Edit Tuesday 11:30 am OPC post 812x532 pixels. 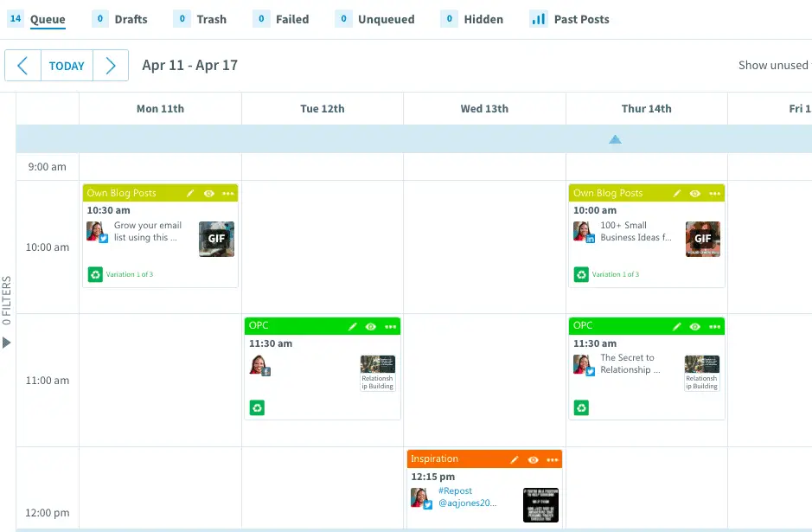click(352, 326)
